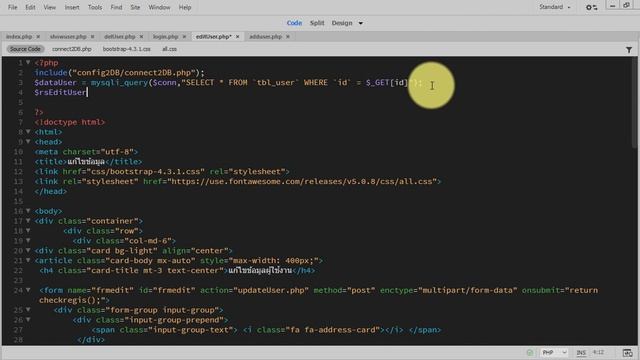Close the editUser.php tab
Image resolution: width=640 pixels, height=360 pixels.
pos(238,37)
